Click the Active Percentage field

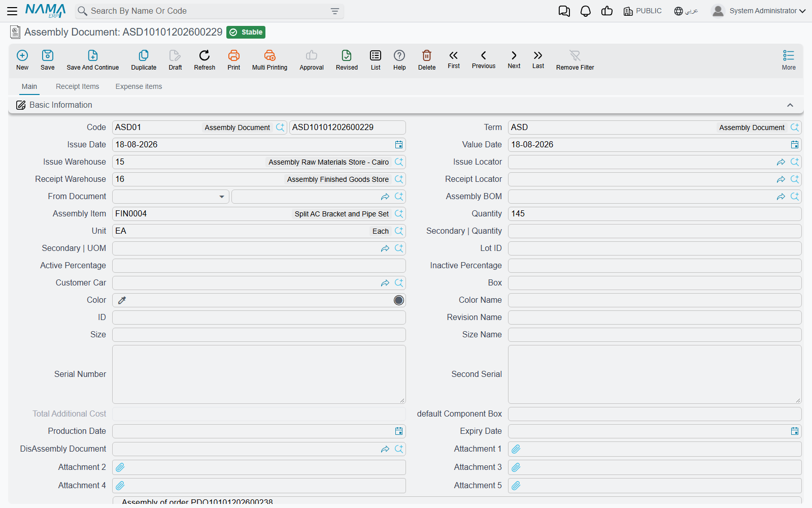[x=259, y=266]
